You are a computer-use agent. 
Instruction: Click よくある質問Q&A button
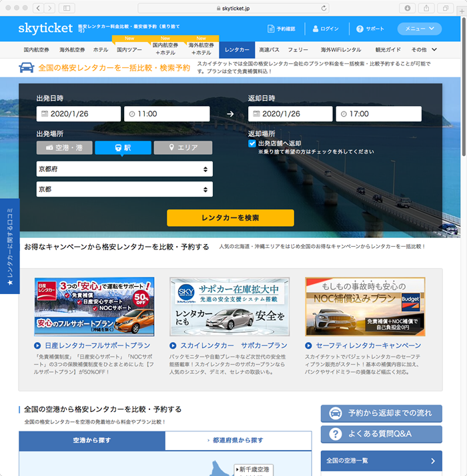coord(382,434)
